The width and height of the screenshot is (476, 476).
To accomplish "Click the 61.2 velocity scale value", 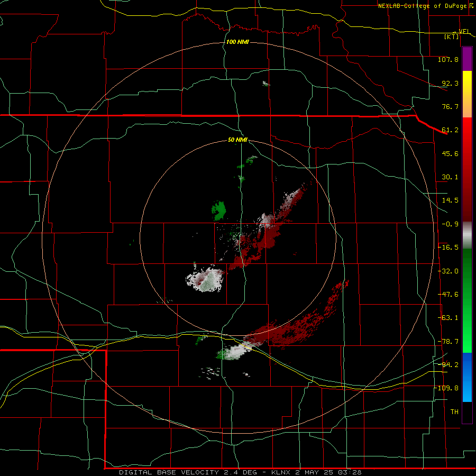I will 450,130.
